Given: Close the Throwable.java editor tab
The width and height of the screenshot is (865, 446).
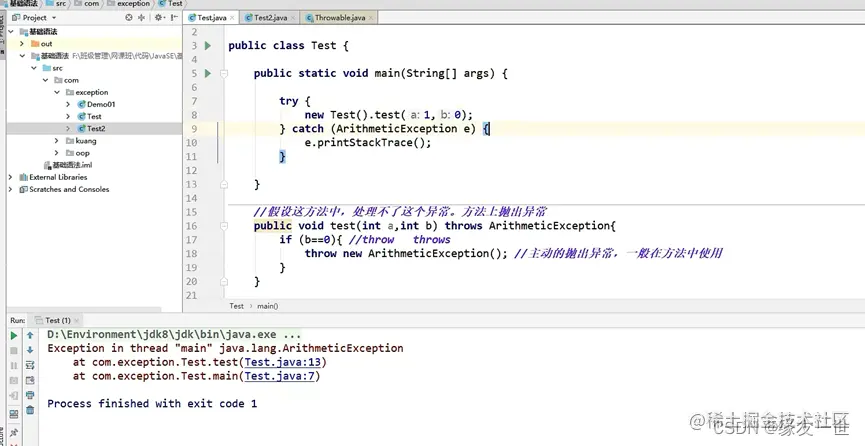Looking at the screenshot, I should pos(371,18).
